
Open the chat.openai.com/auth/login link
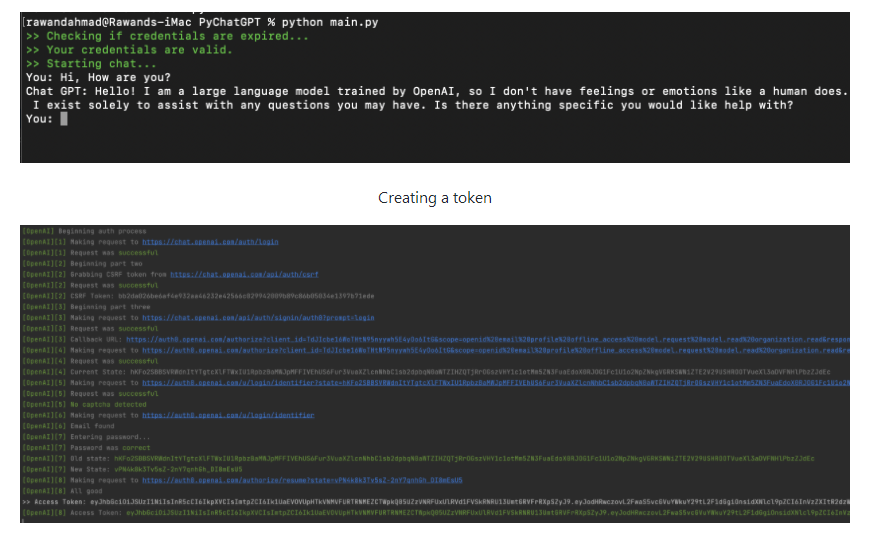[x=210, y=242]
